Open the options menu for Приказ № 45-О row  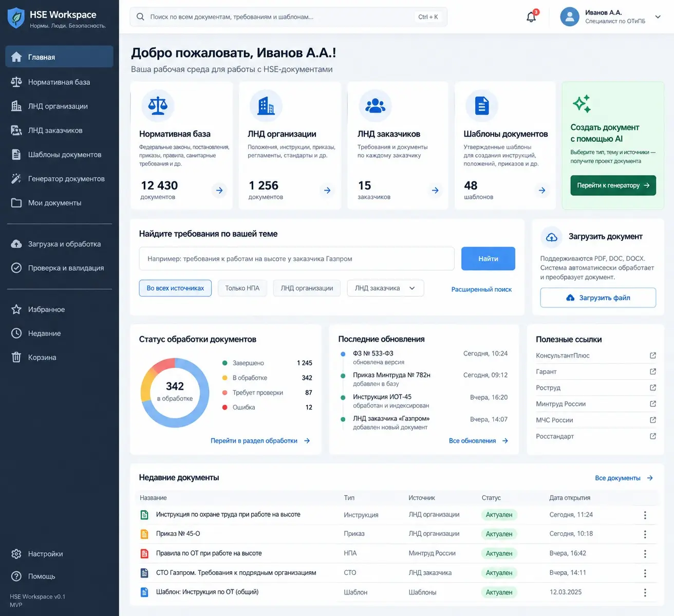645,534
